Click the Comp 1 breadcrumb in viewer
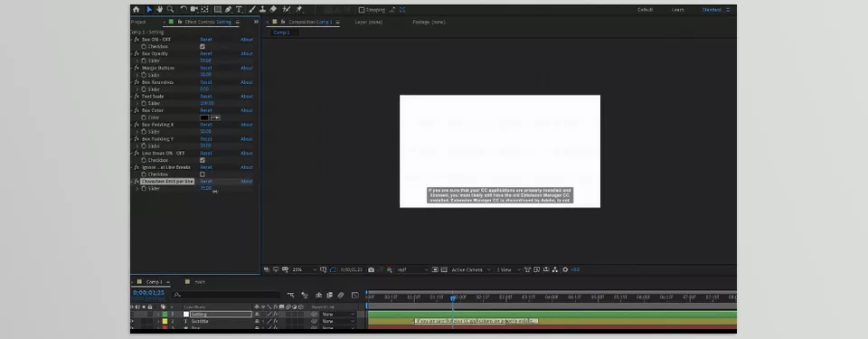Image resolution: width=868 pixels, height=339 pixels. tap(281, 33)
